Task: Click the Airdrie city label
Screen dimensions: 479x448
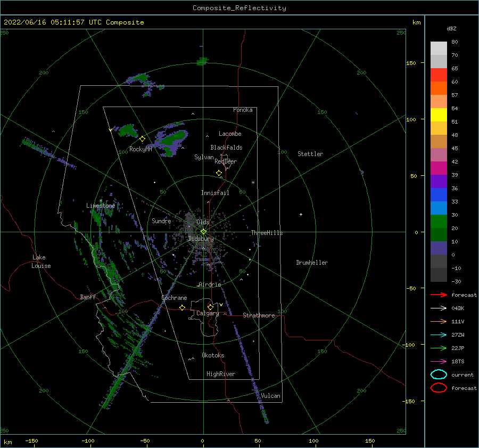Action: coord(210,284)
